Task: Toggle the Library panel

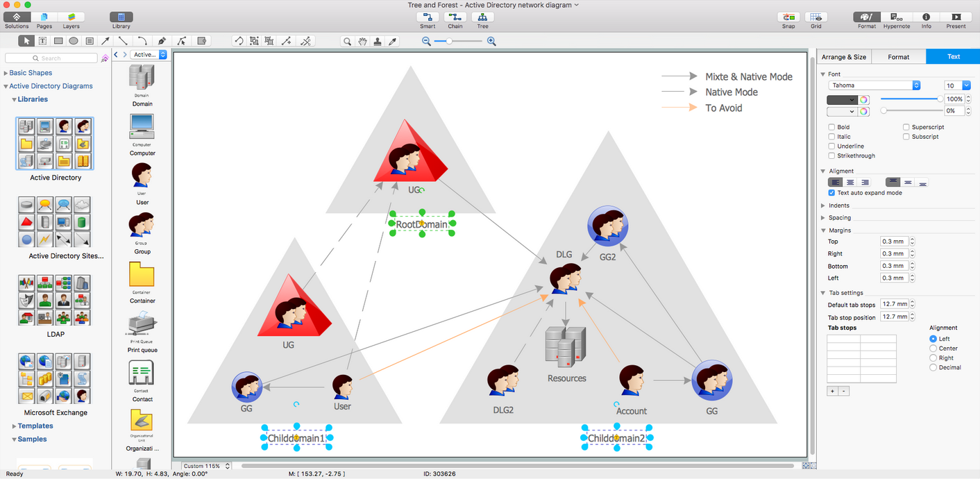Action: pos(121,17)
